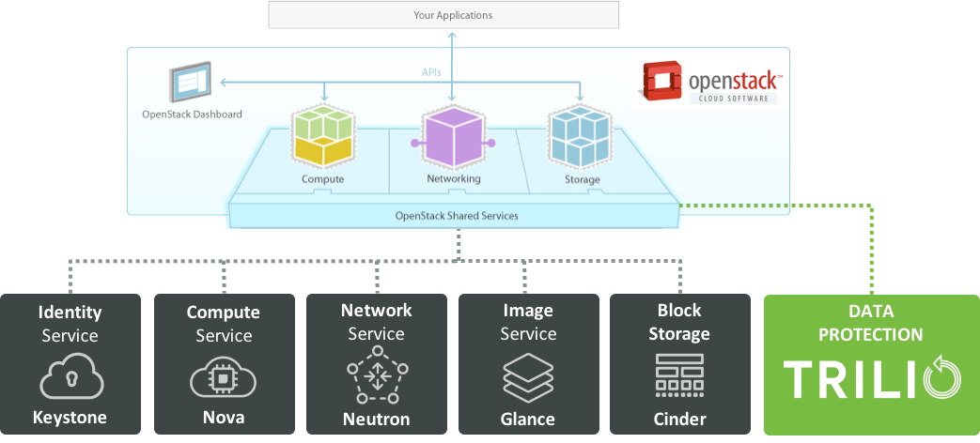This screenshot has height=443, width=980.
Task: Click the Cinder block storage icon
Action: (x=679, y=375)
